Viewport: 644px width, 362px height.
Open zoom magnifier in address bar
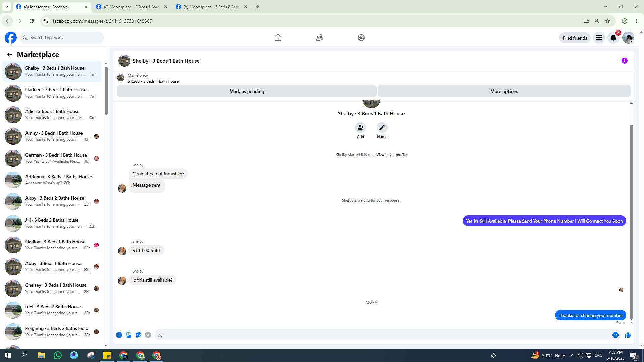point(597,21)
